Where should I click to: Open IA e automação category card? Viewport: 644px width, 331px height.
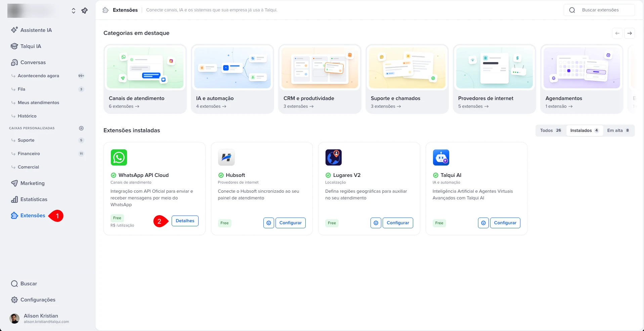(x=232, y=79)
